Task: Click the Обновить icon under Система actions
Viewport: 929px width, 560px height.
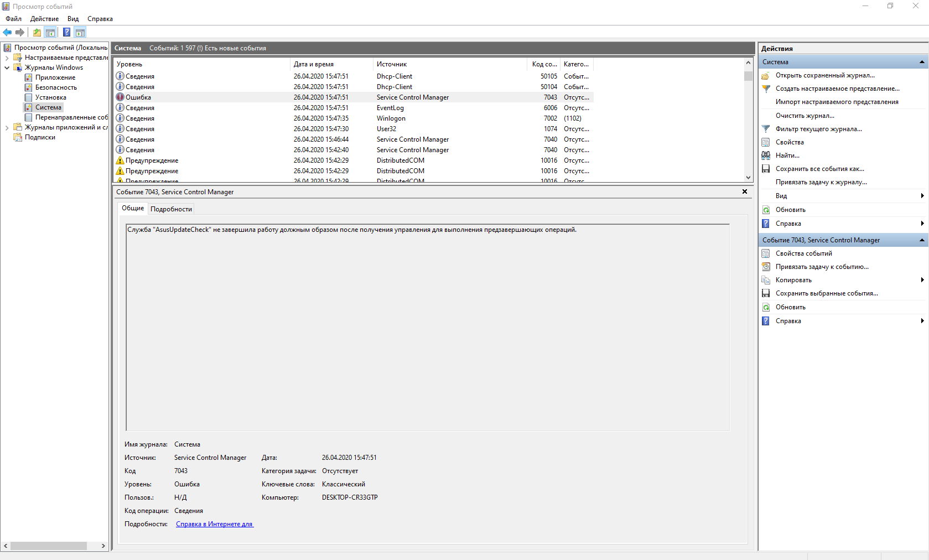Action: point(766,210)
